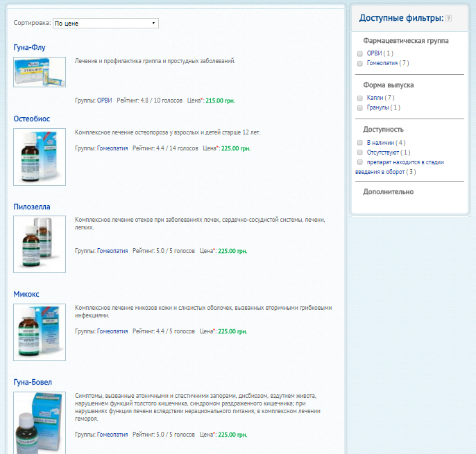Click the Гуна-Флу product title link

pyautogui.click(x=30, y=47)
